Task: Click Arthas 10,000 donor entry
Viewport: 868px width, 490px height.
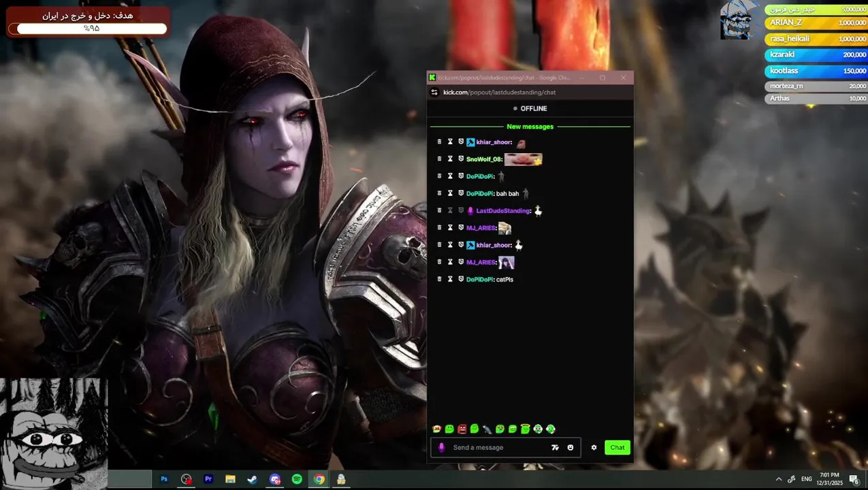Action: pyautogui.click(x=816, y=99)
